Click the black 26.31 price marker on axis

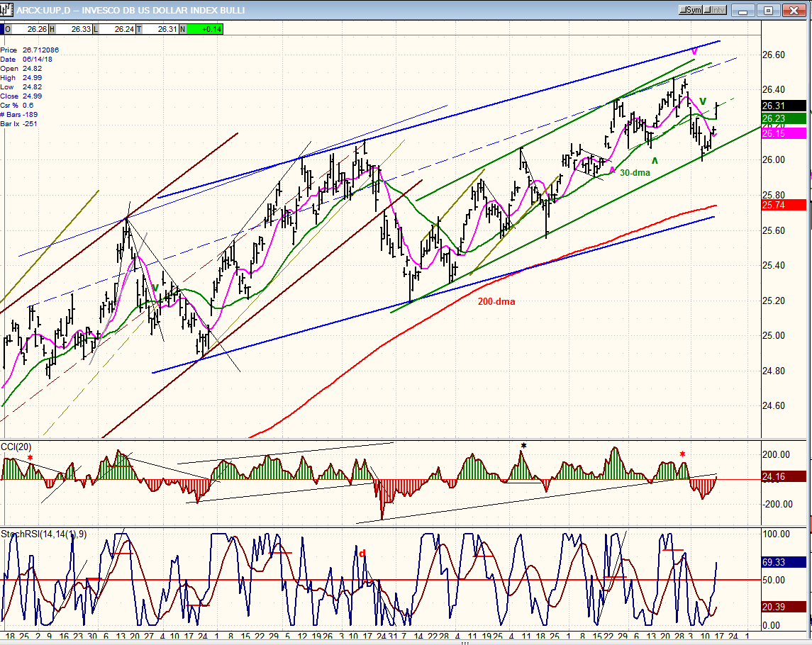[x=784, y=106]
